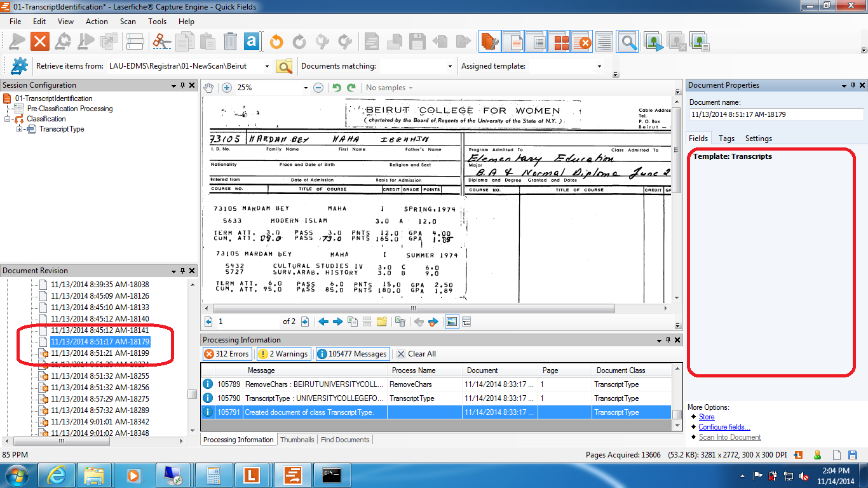Toggle the 105477 Messages filter
Screen dimensions: 868x488
(x=353, y=354)
